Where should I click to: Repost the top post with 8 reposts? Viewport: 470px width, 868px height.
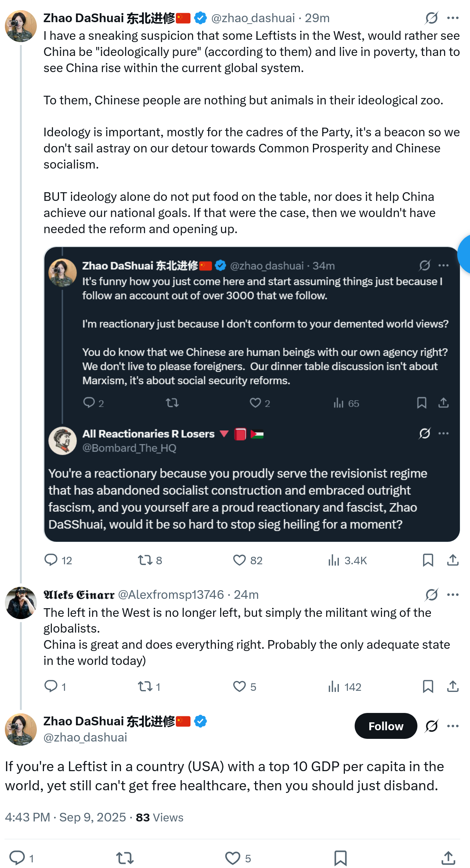click(145, 560)
